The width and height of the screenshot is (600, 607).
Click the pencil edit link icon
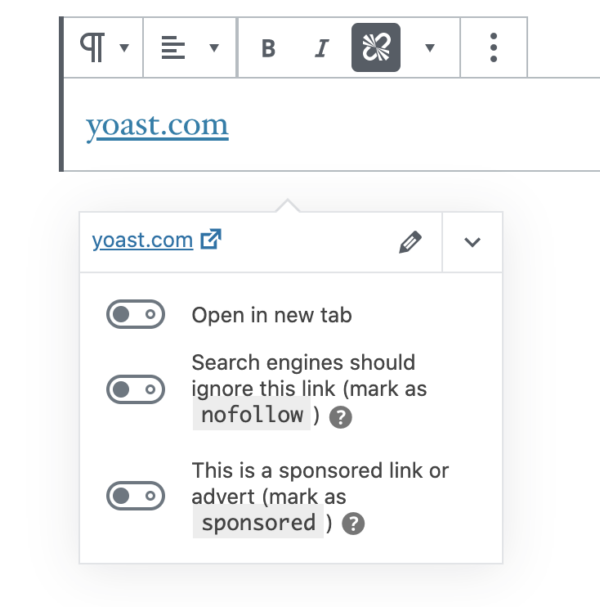[x=410, y=242]
